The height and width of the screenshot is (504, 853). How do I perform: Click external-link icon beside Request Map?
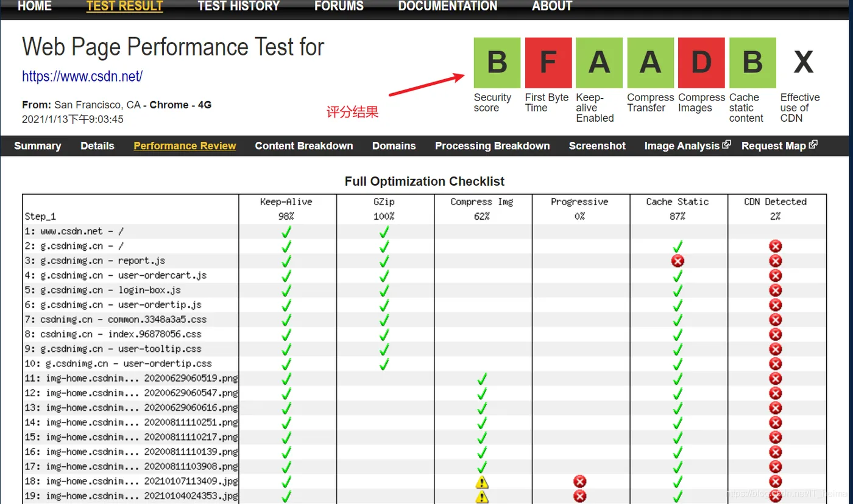(x=813, y=145)
